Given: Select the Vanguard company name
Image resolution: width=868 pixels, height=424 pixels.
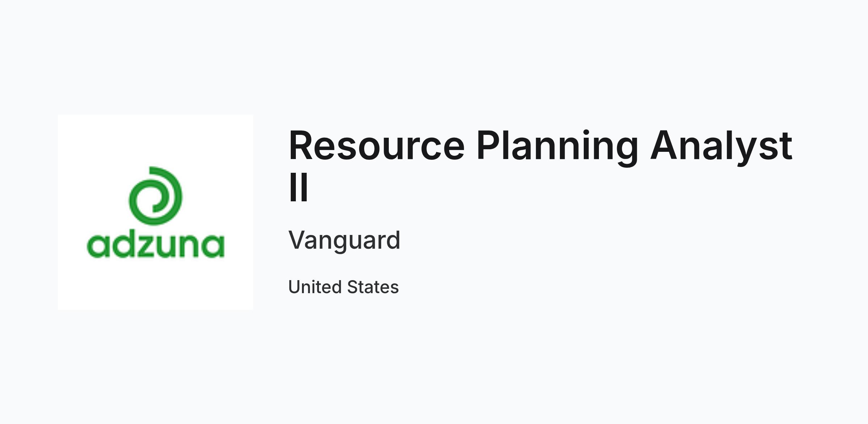Looking at the screenshot, I should pos(344,240).
